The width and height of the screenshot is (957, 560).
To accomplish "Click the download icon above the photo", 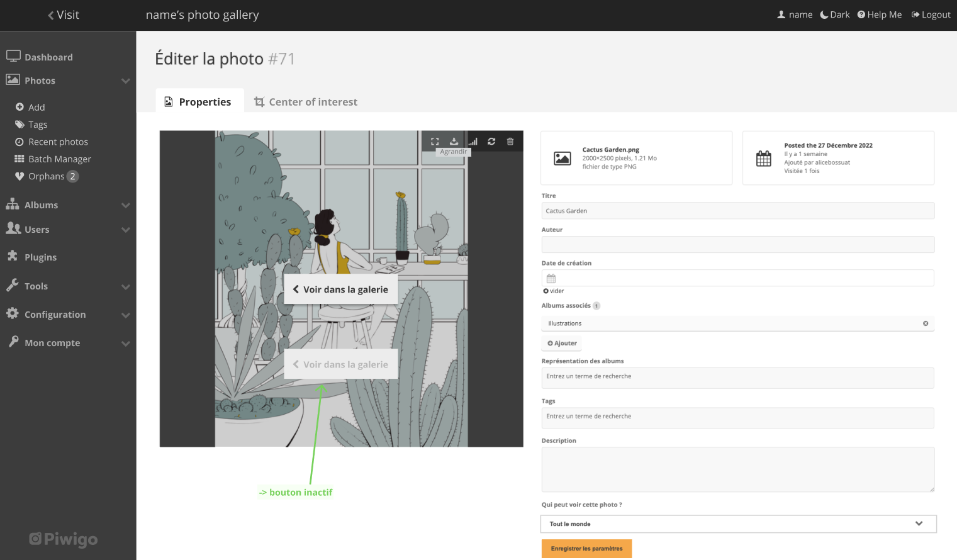I will point(454,141).
